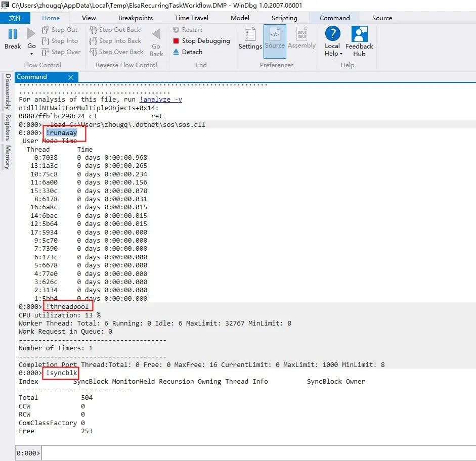Viewport: 476px width, 461px height.
Task: Switch to the Breakpoints ribbon tab
Action: point(136,18)
